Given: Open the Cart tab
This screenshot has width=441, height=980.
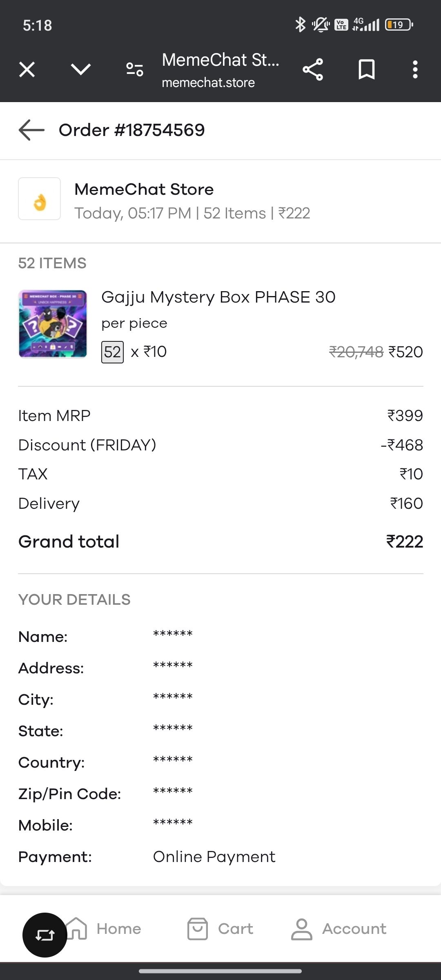Looking at the screenshot, I should [220, 929].
